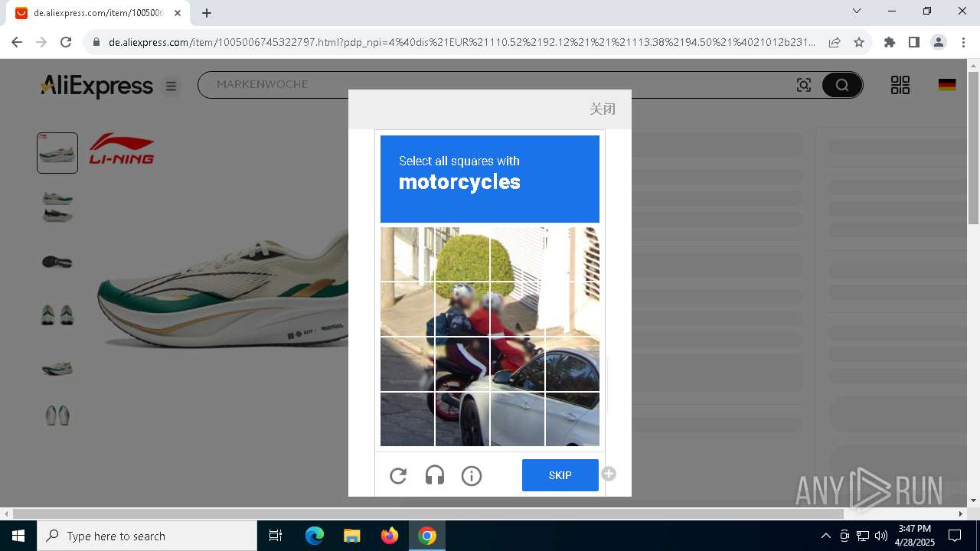Open Chrome extensions puzzle icon
980x551 pixels.
coord(890,42)
